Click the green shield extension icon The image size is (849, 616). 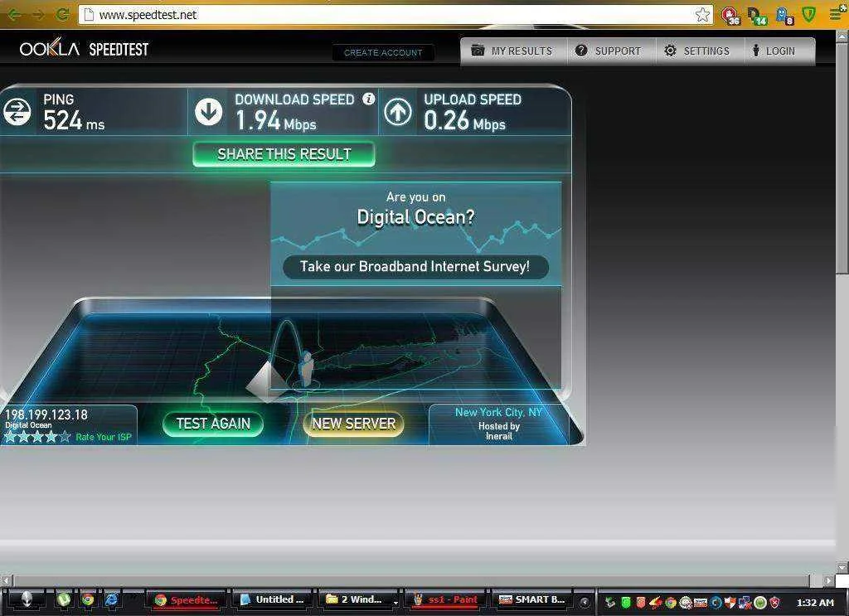coord(809,14)
